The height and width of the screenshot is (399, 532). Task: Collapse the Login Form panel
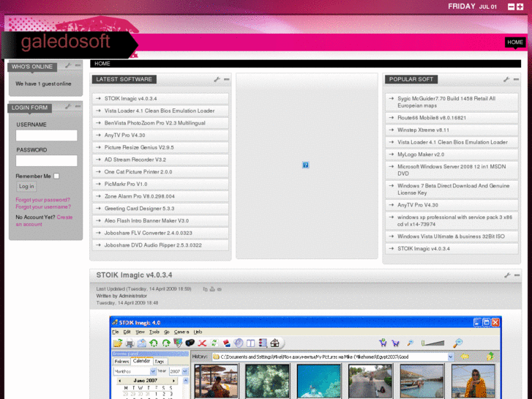point(78,107)
